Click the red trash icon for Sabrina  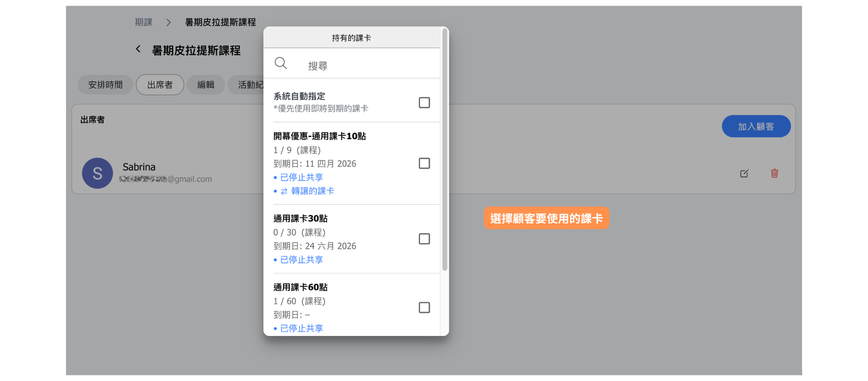774,173
